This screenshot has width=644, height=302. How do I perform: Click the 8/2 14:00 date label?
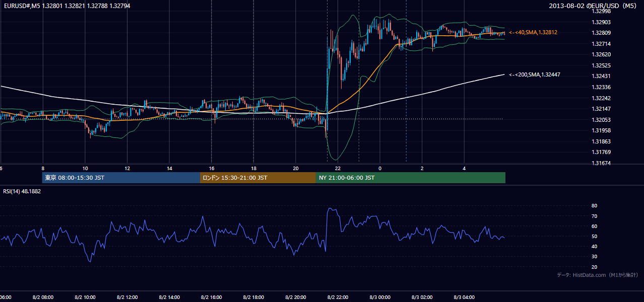click(x=169, y=297)
